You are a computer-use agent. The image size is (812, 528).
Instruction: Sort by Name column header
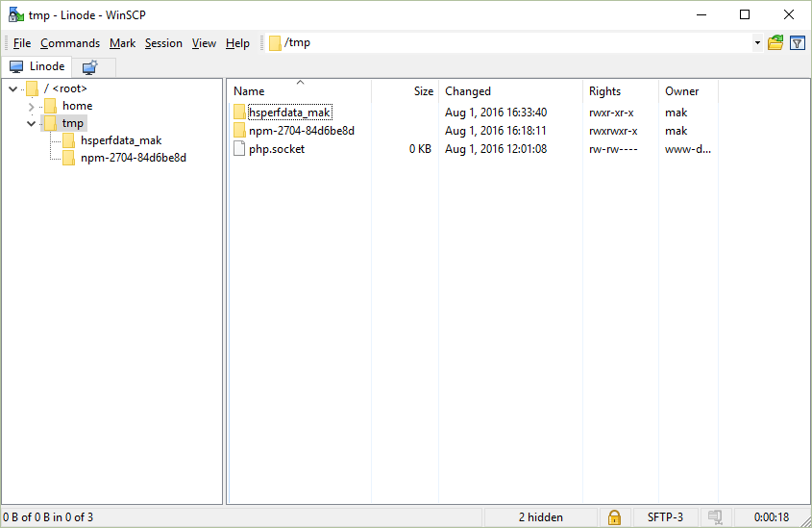pos(299,91)
